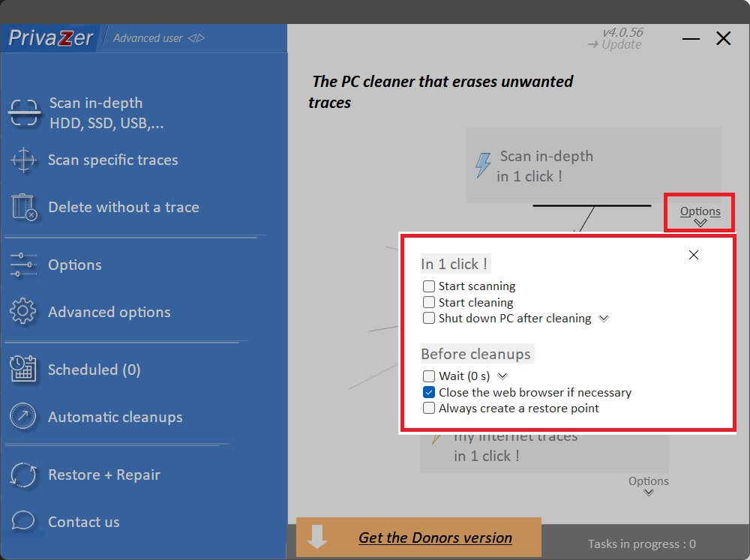This screenshot has width=750, height=560.
Task: Click the crosshair Scan specific traces icon
Action: [x=23, y=160]
